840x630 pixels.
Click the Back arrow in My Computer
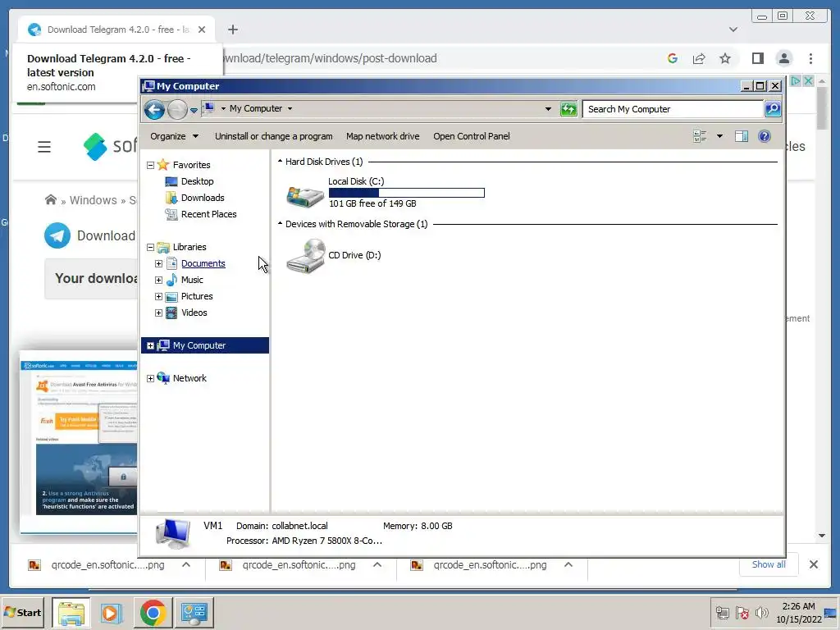154,109
